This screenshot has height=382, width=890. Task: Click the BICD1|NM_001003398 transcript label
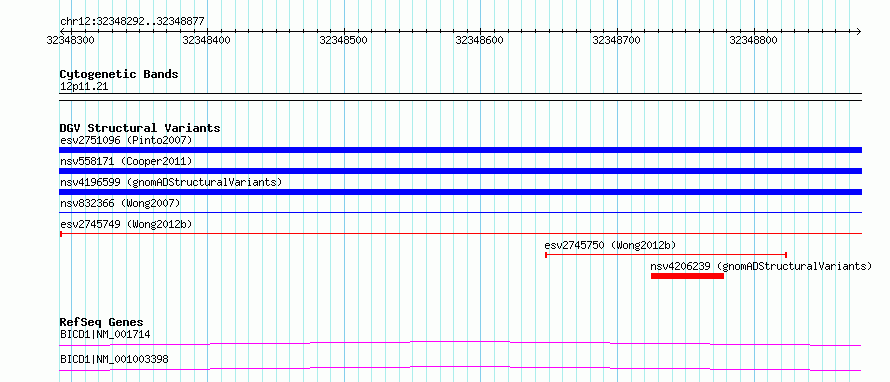114,359
